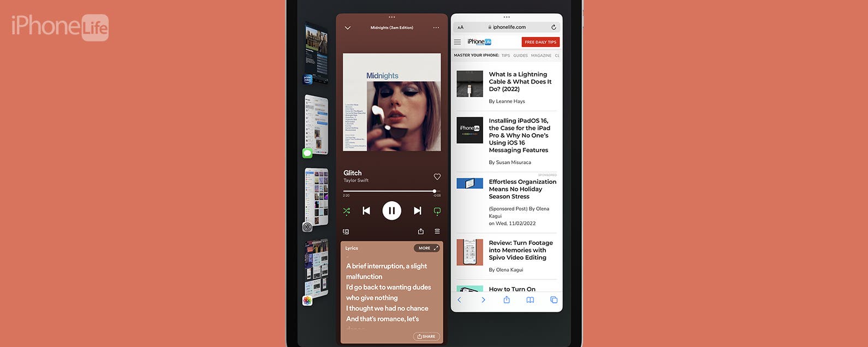Share the lyrics card
This screenshot has width=868, height=347.
click(426, 336)
